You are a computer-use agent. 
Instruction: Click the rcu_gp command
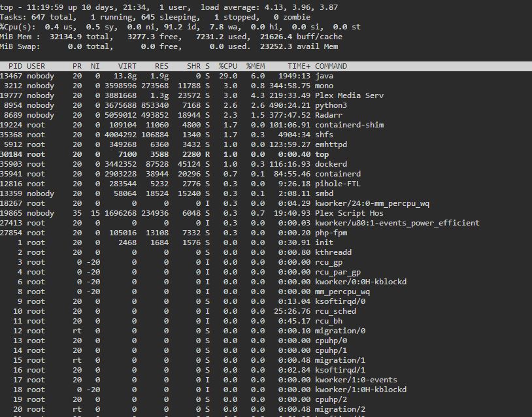(x=329, y=262)
